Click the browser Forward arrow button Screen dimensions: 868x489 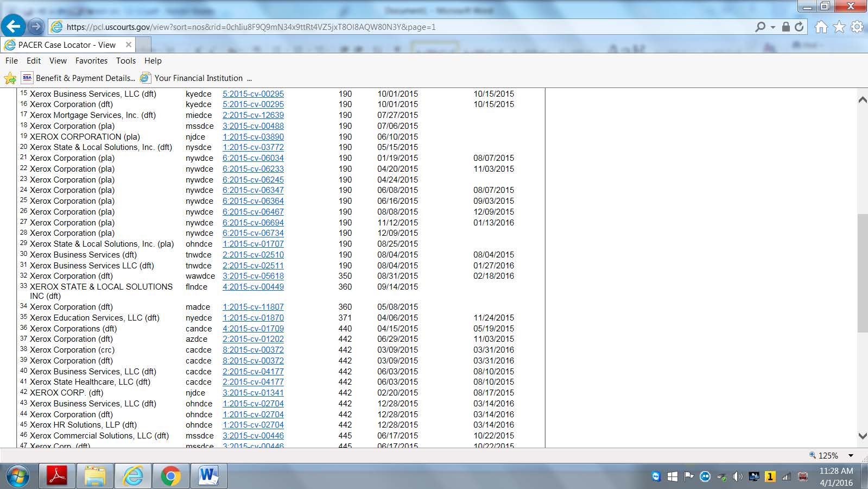[36, 26]
